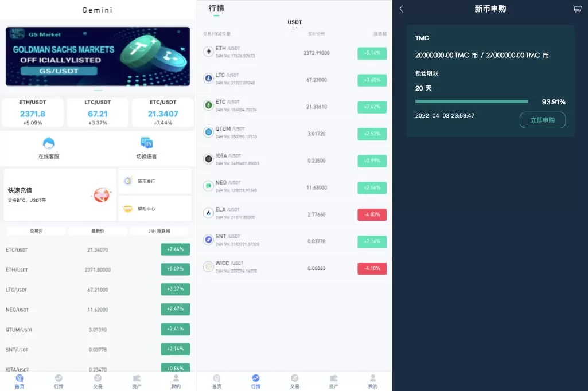This screenshot has height=391, width=588.
Task: Tap the QTUM coin icon in market list
Action: 208,132
